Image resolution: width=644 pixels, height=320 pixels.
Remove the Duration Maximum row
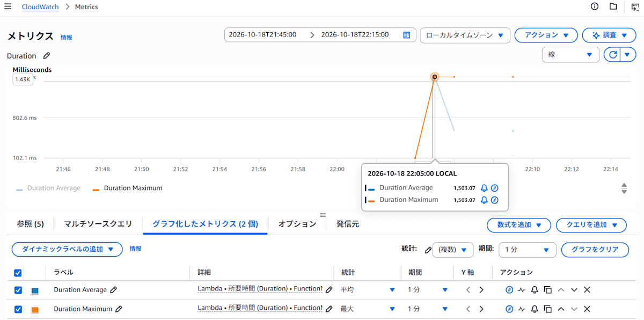click(587, 309)
